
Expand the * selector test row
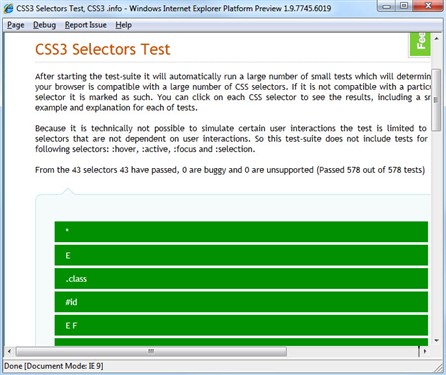[x=241, y=232]
